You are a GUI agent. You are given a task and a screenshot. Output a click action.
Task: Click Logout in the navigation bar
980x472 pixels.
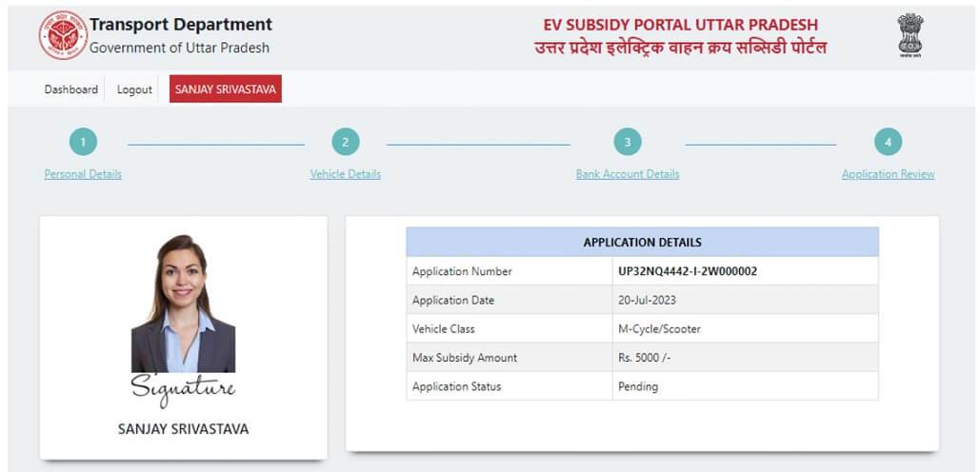(134, 89)
